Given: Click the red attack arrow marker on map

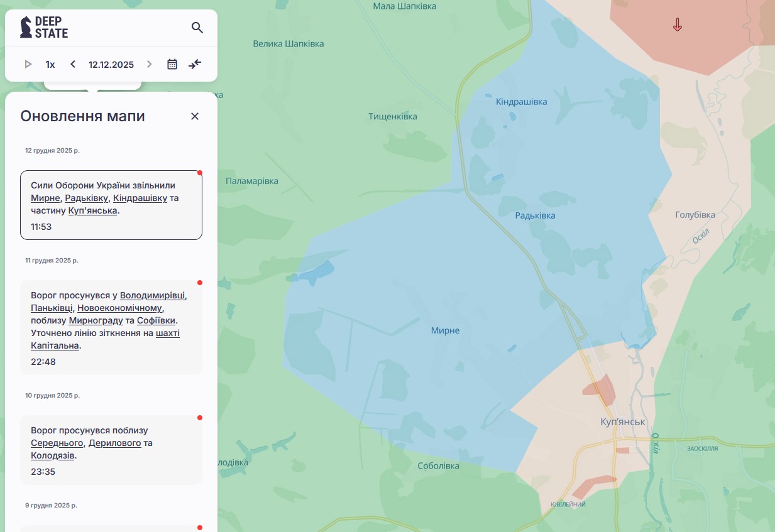Looking at the screenshot, I should [x=678, y=25].
